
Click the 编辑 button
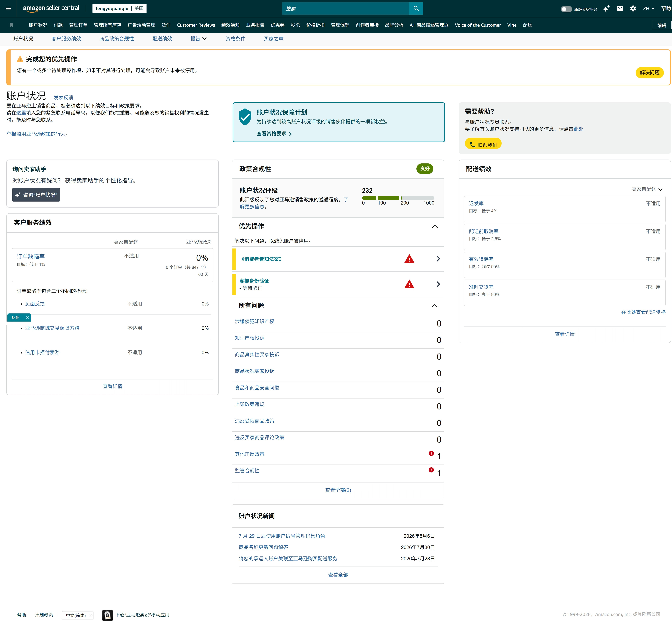[662, 25]
